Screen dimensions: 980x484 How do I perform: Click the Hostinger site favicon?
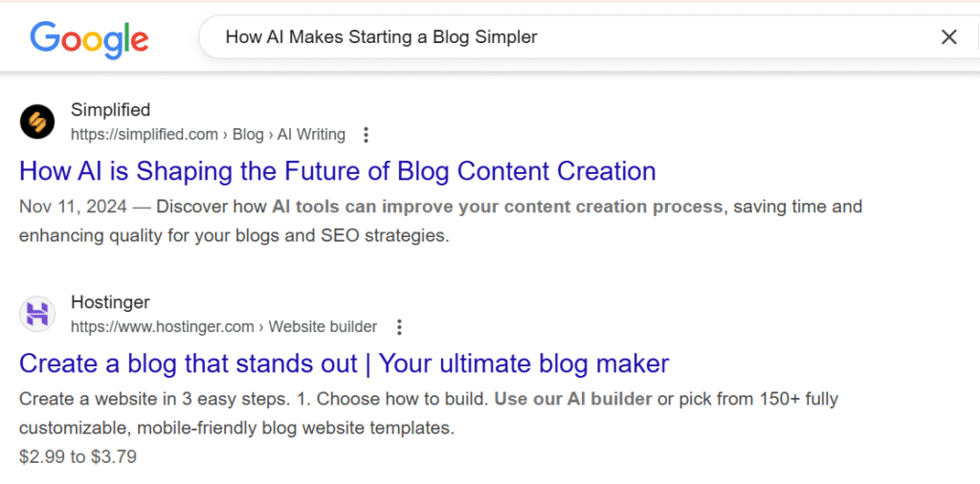click(37, 314)
